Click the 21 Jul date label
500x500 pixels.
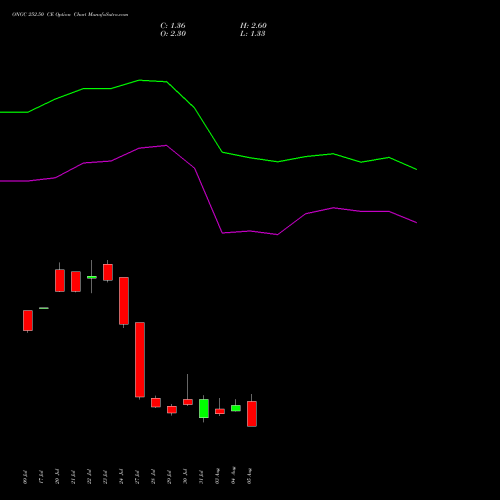coord(74,477)
